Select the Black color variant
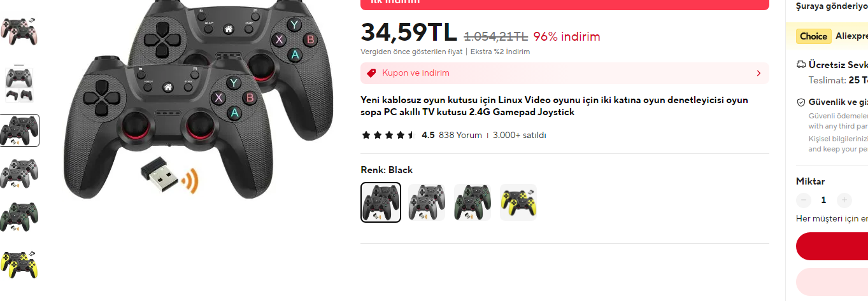Viewport: 868px width, 301px height. pyautogui.click(x=381, y=202)
